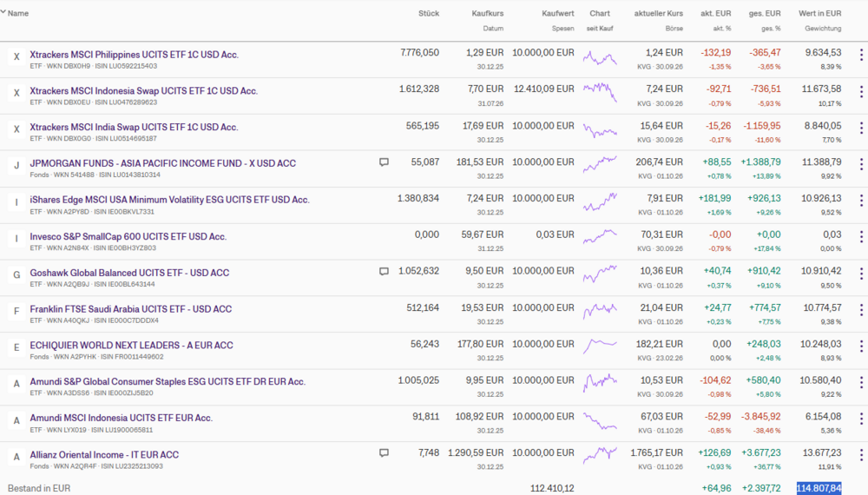
Task: Open the comment icon on the JPMORGAN Asia Pacific row
Action: pyautogui.click(x=384, y=162)
